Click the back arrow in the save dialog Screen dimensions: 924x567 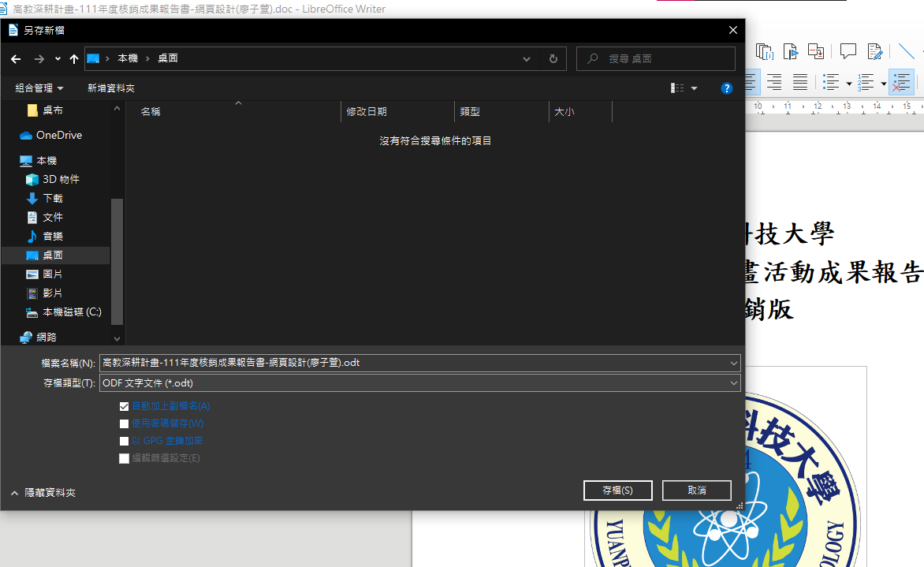tap(16, 59)
